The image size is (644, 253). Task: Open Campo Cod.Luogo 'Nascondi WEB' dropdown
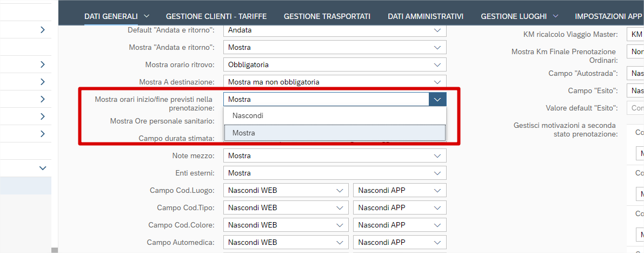340,191
